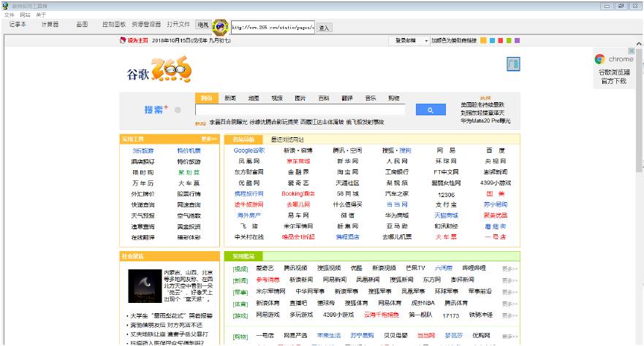This screenshot has height=346, width=644.
Task: Select the 百科 search tab
Action: coord(324,99)
